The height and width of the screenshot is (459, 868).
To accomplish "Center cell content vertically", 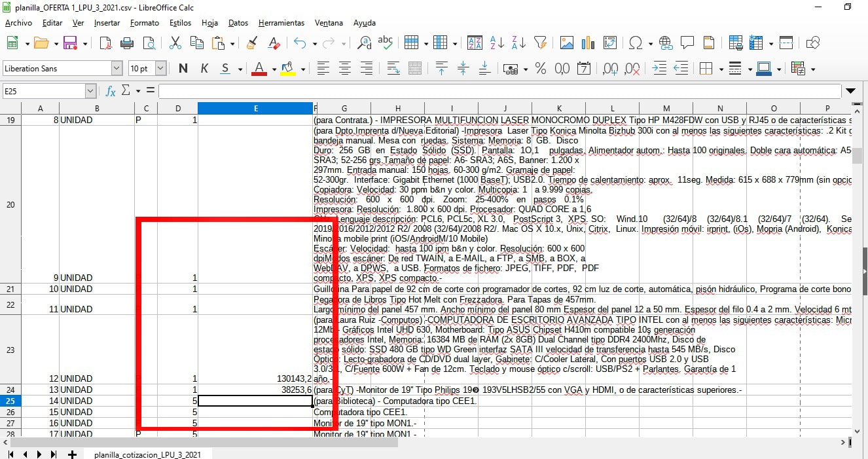I will (x=463, y=68).
